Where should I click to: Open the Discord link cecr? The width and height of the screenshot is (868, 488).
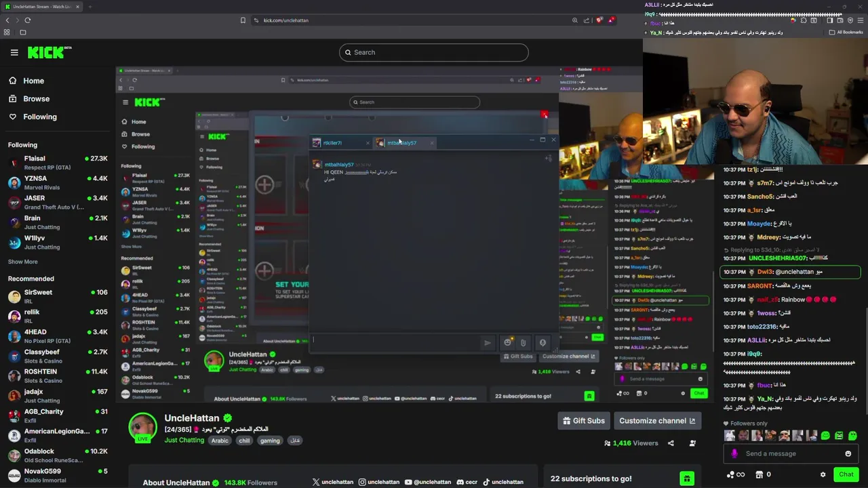(467, 482)
